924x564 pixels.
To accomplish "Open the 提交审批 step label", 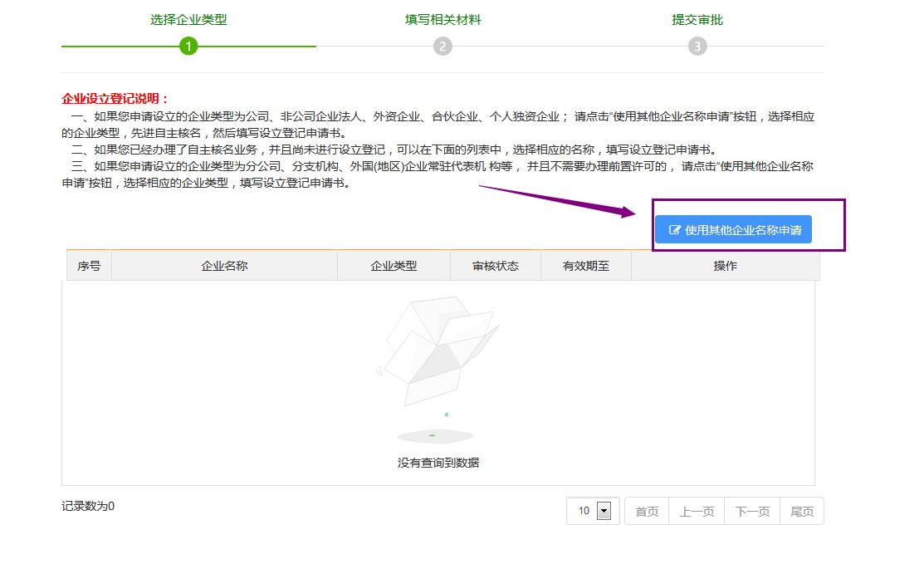I will (697, 20).
